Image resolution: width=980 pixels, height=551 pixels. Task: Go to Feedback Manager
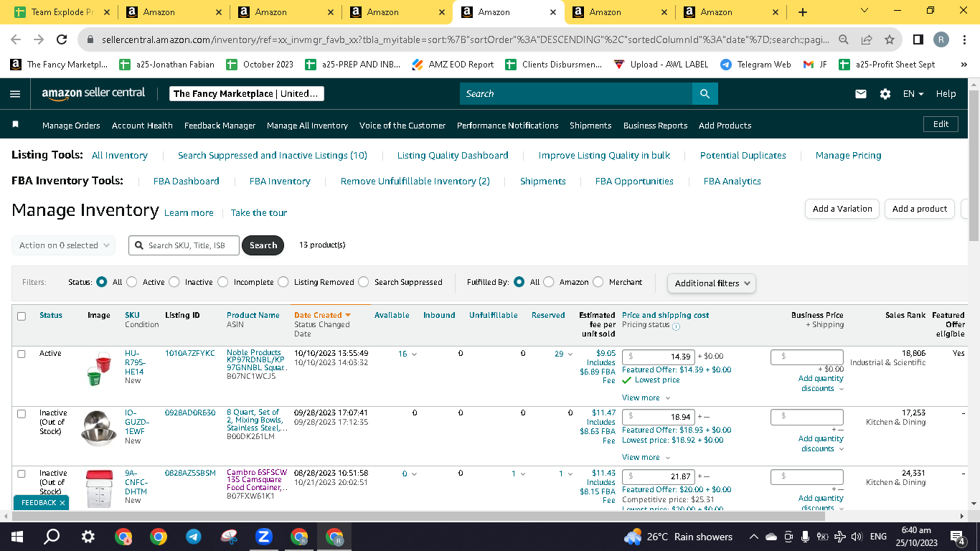220,126
